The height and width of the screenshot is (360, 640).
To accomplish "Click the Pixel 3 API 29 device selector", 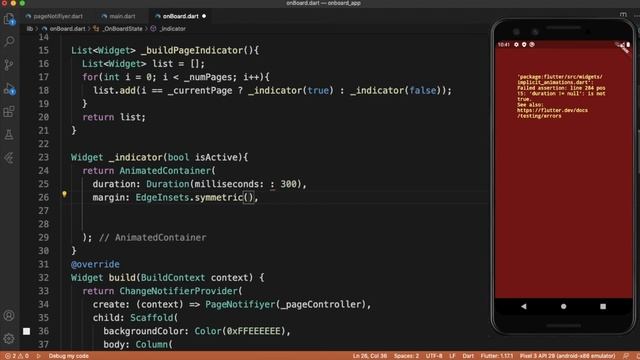I will [x=567, y=356].
